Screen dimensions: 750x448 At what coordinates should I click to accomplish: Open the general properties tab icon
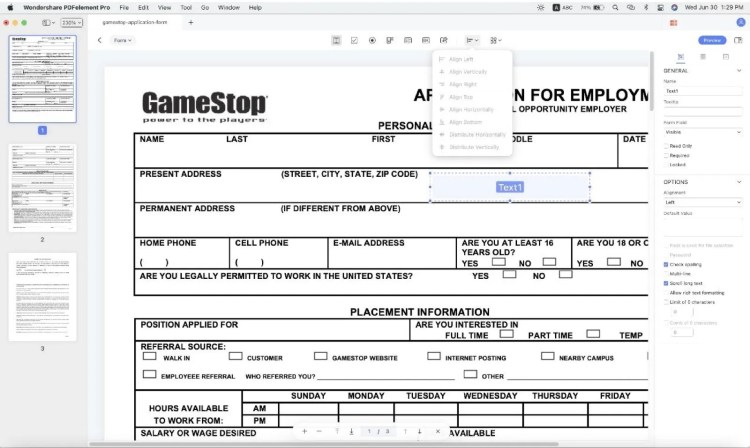681,57
